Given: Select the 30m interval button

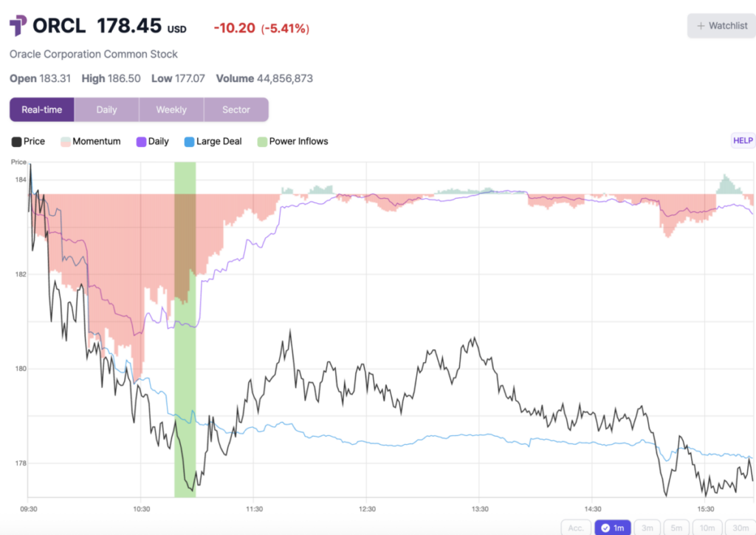Looking at the screenshot, I should tap(739, 528).
